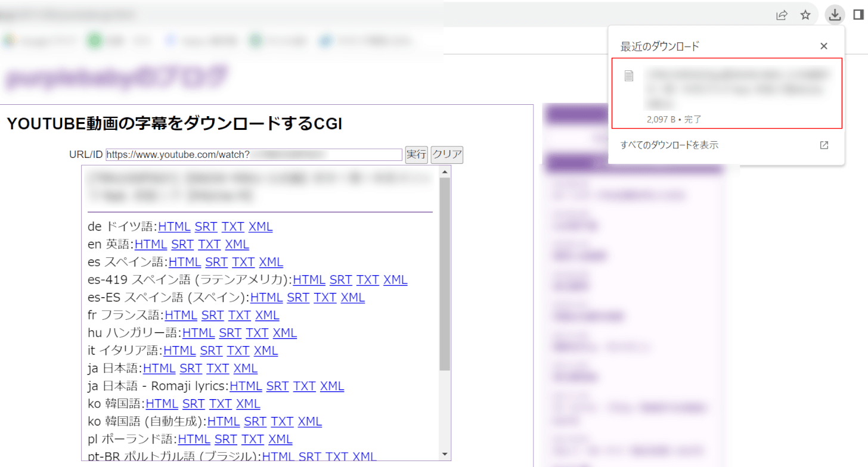This screenshot has width=868, height=467.
Task: Download TXT for es-419 スペイン語
Action: click(368, 280)
